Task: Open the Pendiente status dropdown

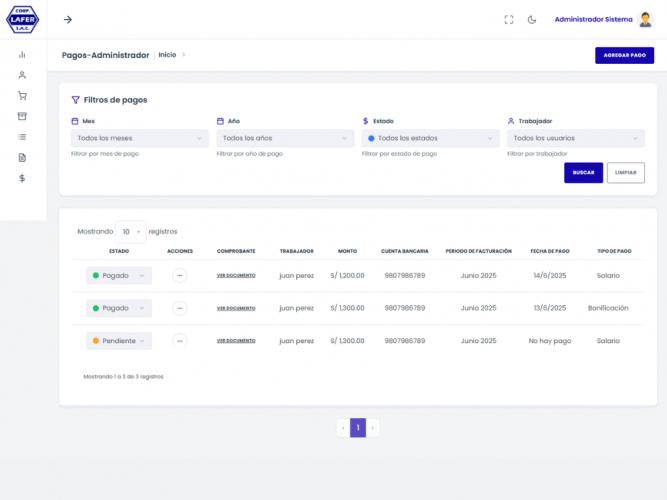Action: click(x=119, y=341)
